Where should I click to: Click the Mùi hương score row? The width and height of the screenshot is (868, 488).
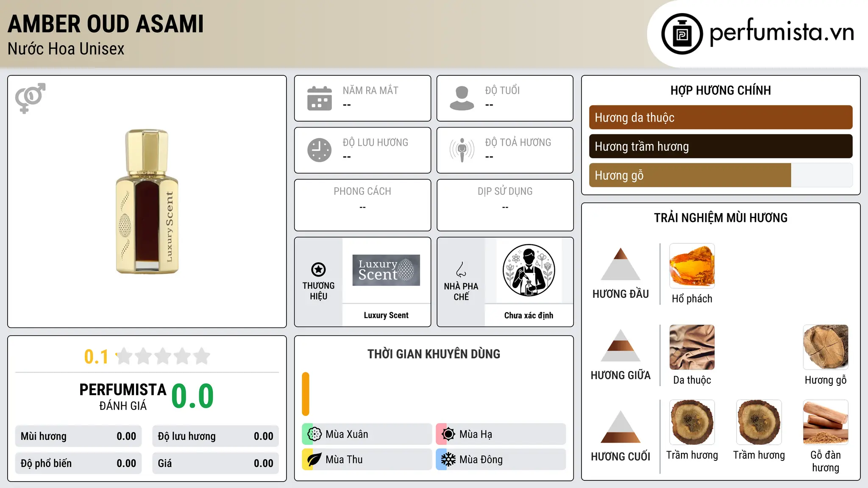[x=78, y=436]
